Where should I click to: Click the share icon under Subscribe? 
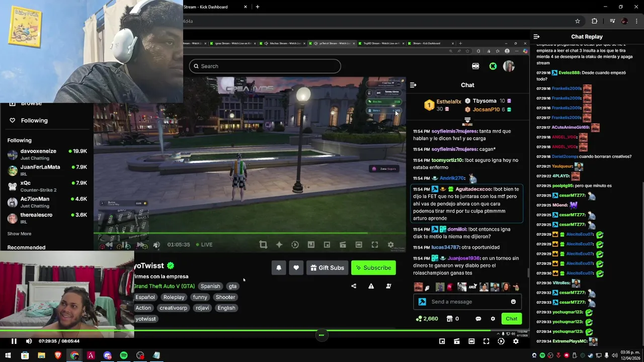pos(354,286)
